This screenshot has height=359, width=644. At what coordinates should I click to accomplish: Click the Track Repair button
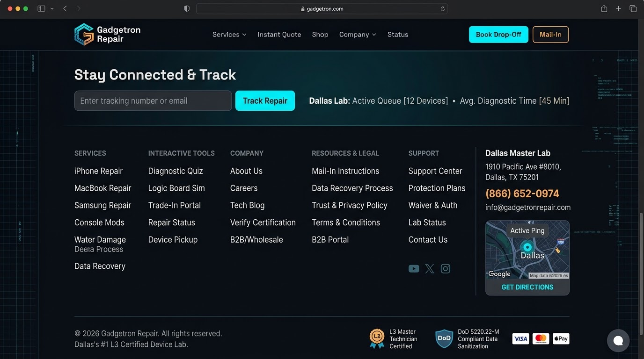[265, 101]
